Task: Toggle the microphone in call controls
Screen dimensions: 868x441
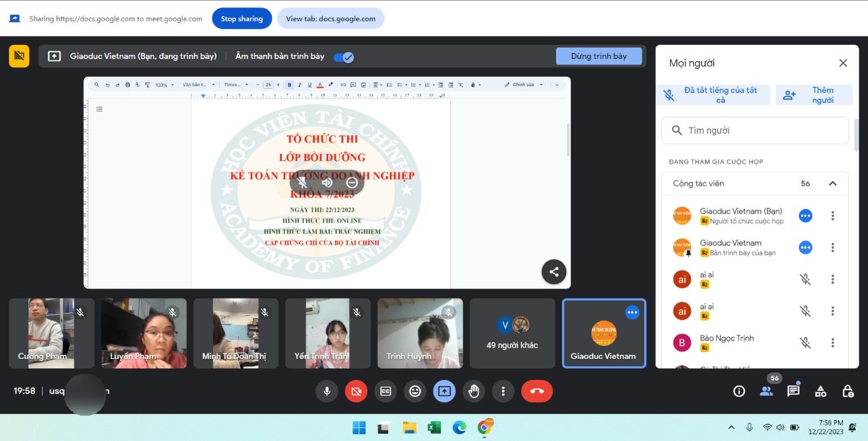Action: 327,391
